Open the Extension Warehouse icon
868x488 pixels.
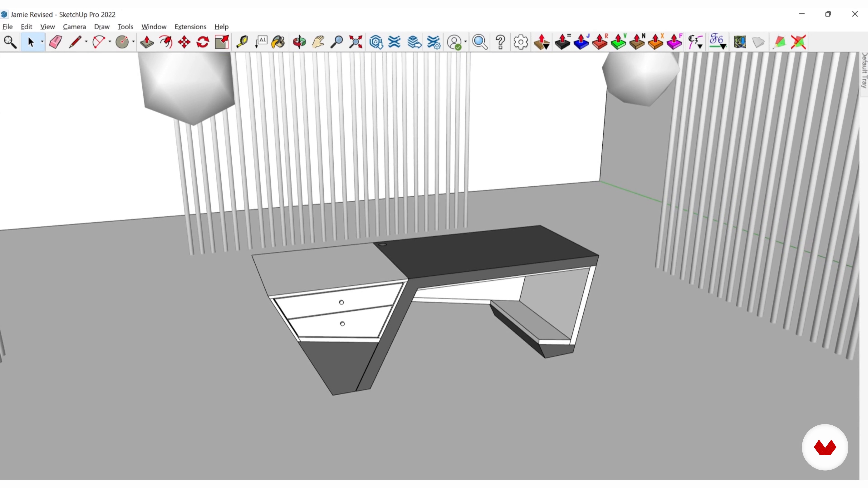click(x=394, y=42)
